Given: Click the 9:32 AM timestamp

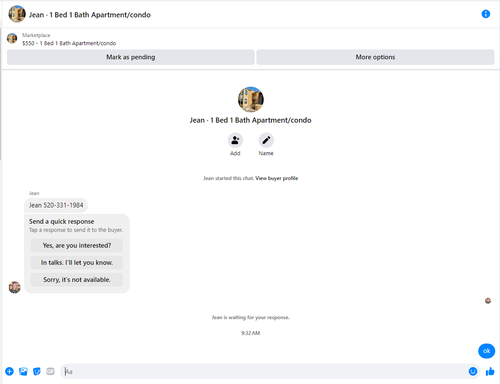Looking at the screenshot, I should tap(251, 333).
